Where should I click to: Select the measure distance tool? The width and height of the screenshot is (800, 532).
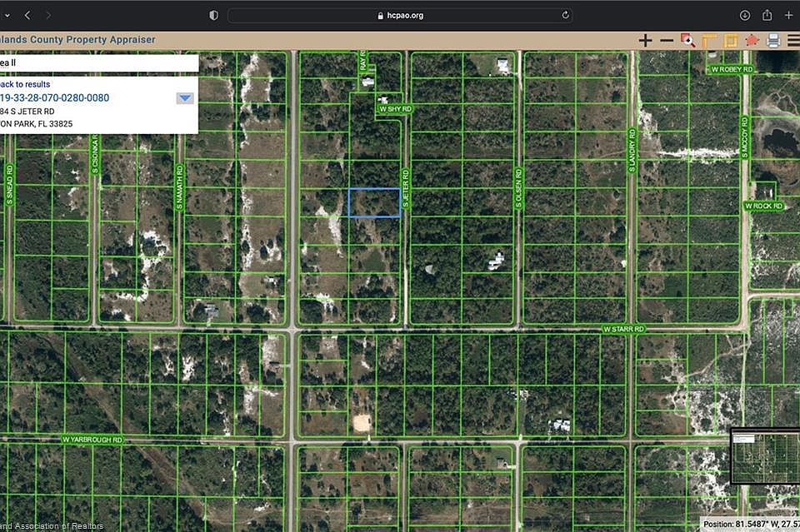click(709, 40)
